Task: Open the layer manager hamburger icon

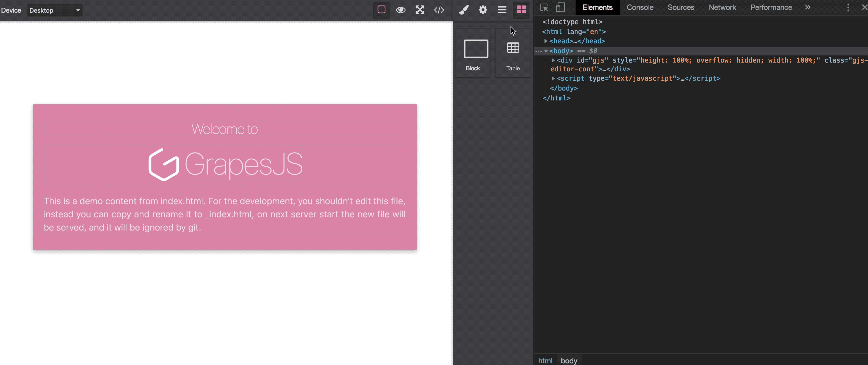Action: 502,10
